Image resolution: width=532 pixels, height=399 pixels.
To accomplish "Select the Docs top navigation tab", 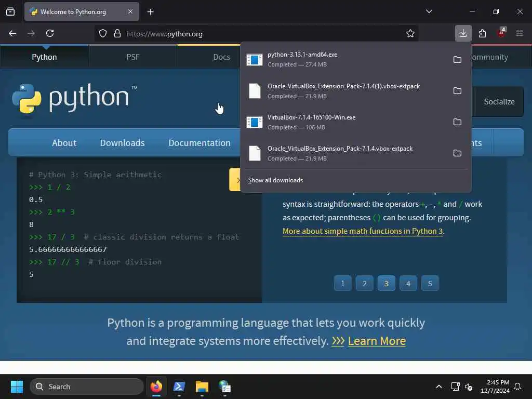I will (221, 57).
